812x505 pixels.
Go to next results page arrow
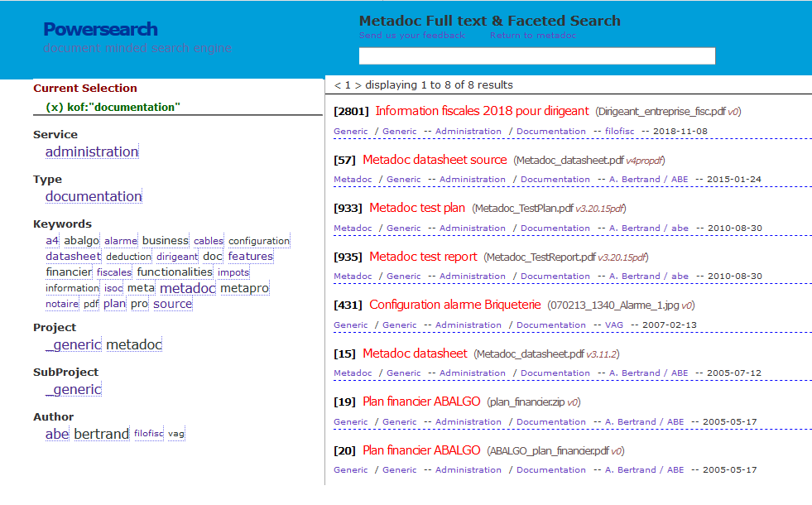click(x=358, y=84)
